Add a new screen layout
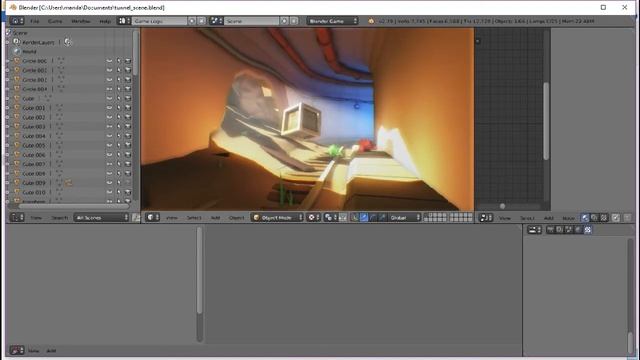This screenshot has width=640, height=360. 192,21
